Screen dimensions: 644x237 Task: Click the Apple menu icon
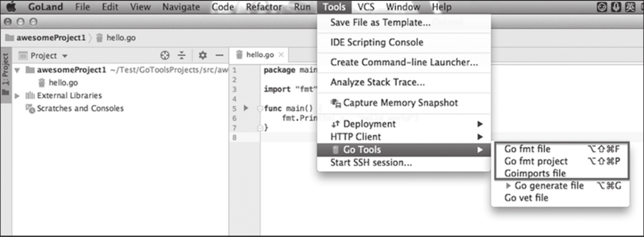click(11, 7)
